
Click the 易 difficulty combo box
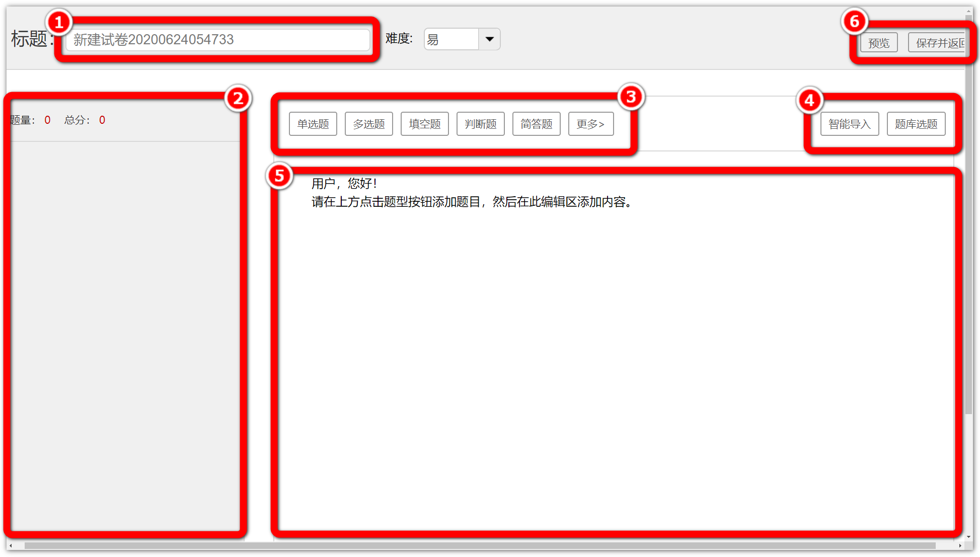coord(451,39)
